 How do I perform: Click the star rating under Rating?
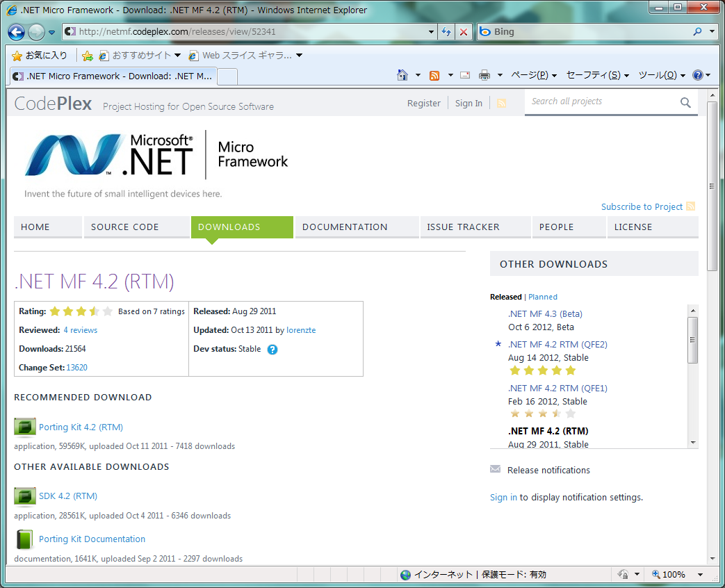click(x=81, y=311)
